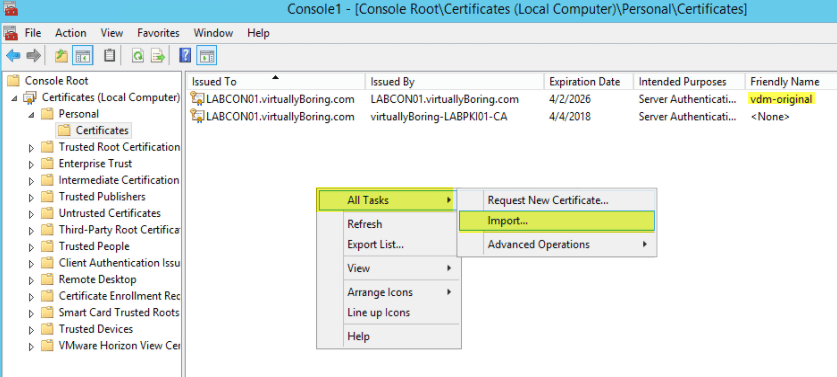Sort by Expiration Date column header
The height and width of the screenshot is (377, 837).
[x=589, y=82]
